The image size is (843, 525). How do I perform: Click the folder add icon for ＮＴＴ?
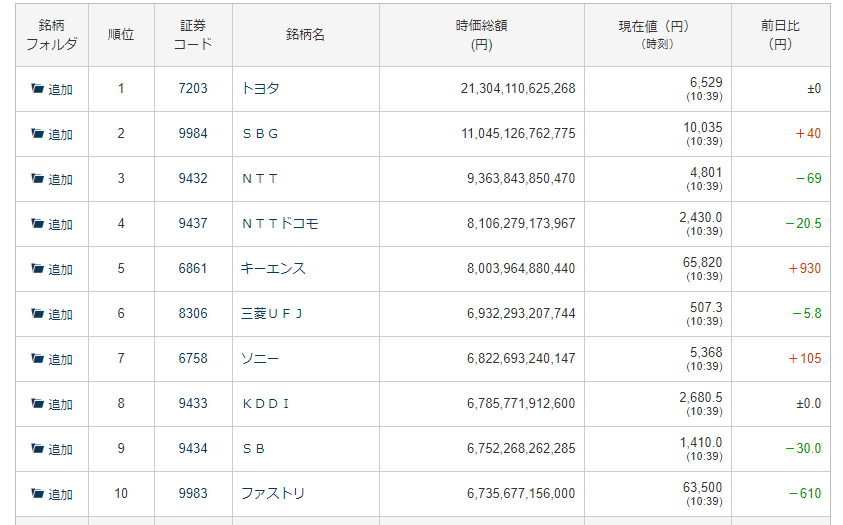(38, 179)
